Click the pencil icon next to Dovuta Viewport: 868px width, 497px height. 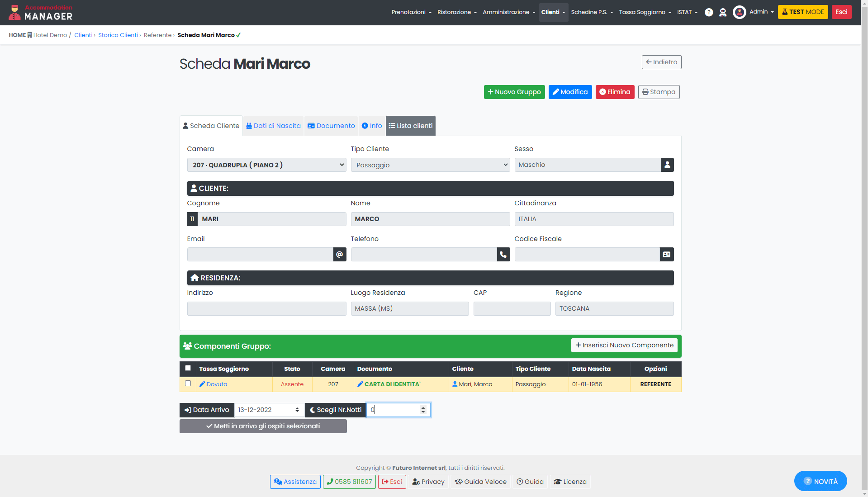coord(202,384)
